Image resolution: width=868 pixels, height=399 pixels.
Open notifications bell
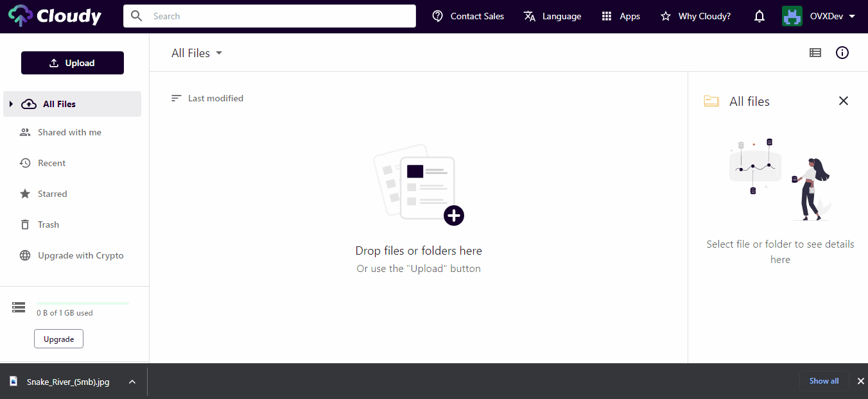coord(759,16)
